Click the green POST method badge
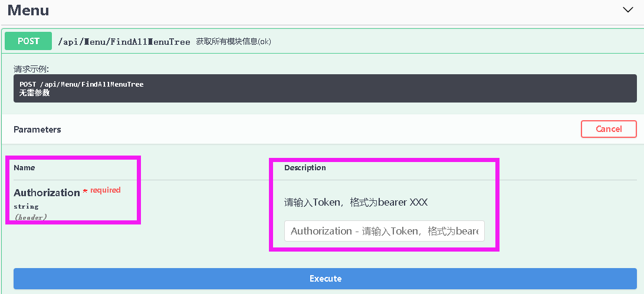 click(28, 41)
